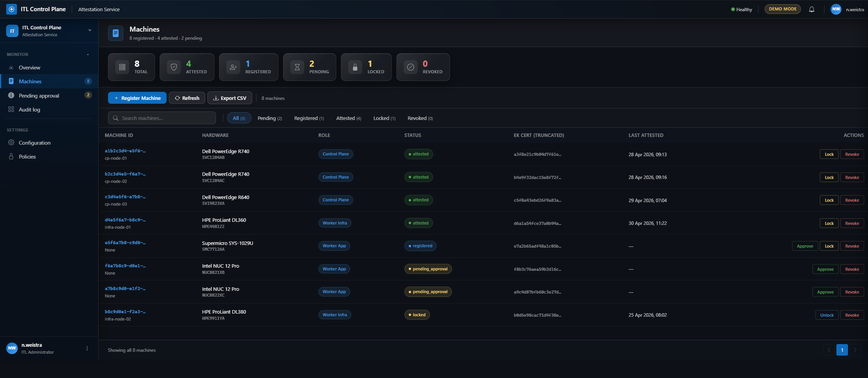
Task: Go to previous page arrow
Action: (829, 350)
